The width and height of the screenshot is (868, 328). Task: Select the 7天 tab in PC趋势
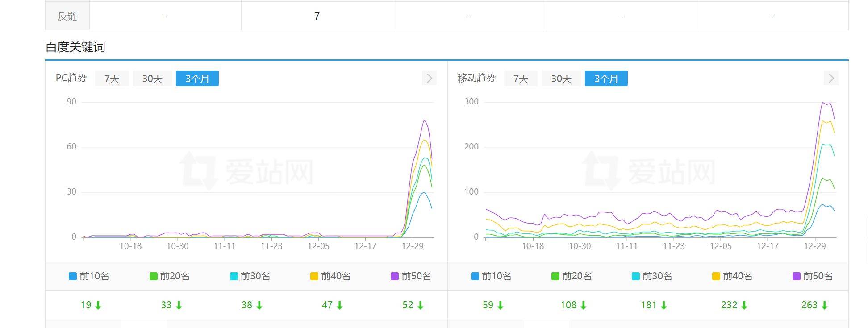pyautogui.click(x=112, y=79)
